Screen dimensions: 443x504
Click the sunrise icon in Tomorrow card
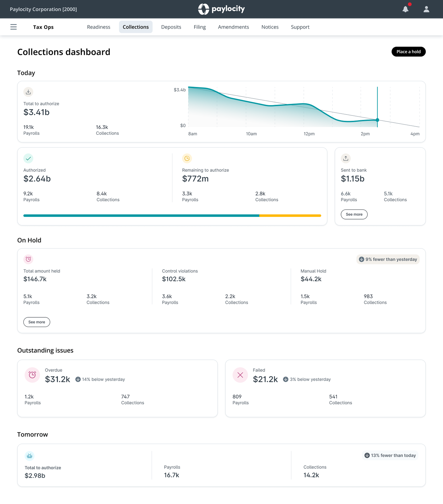pyautogui.click(x=30, y=456)
